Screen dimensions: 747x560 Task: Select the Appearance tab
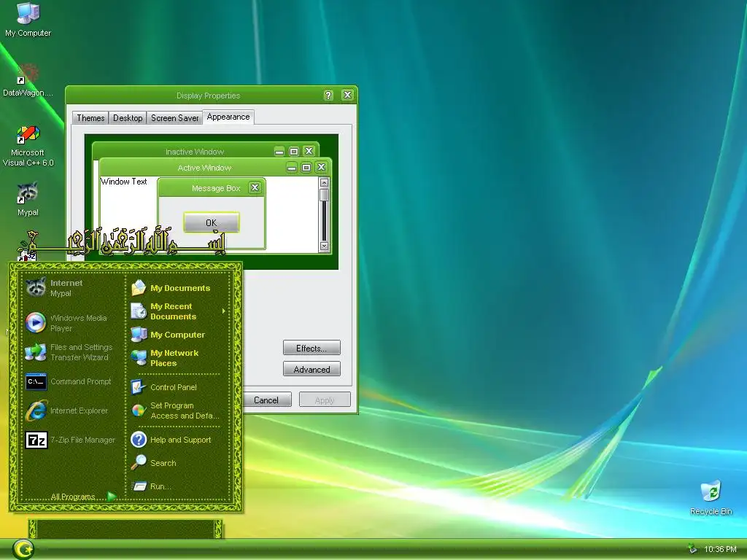pos(228,117)
